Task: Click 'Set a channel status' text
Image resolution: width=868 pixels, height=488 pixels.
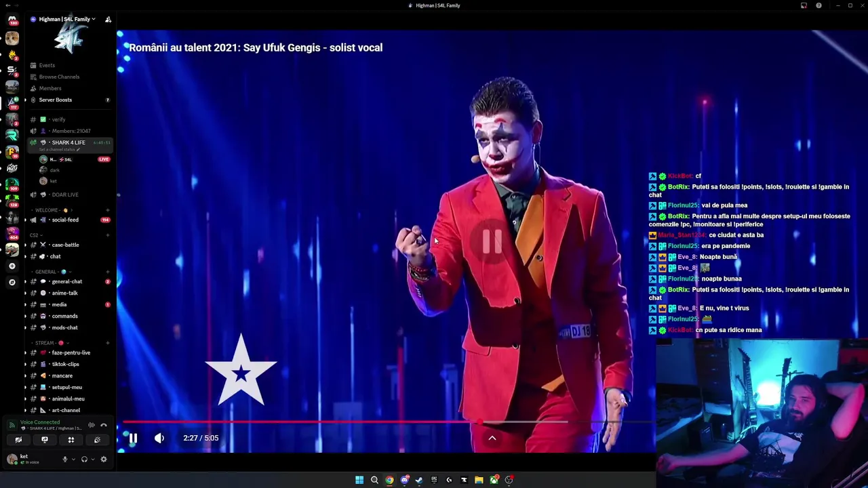Action: click(x=58, y=149)
